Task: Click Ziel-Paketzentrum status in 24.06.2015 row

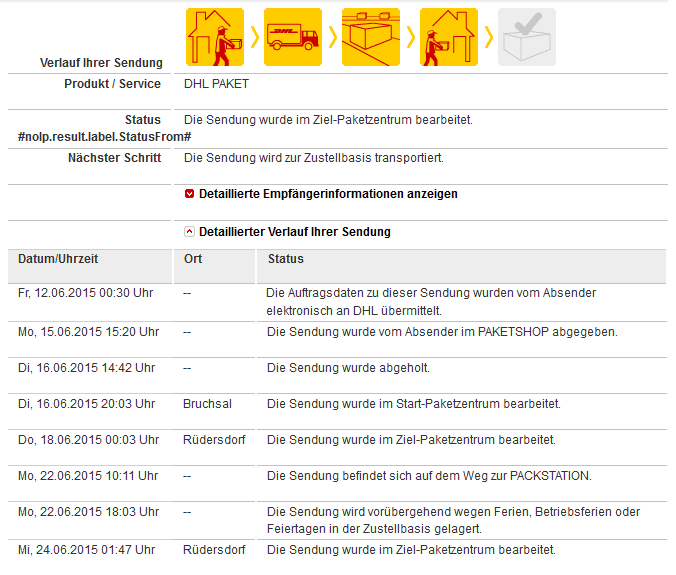Action: [411, 550]
